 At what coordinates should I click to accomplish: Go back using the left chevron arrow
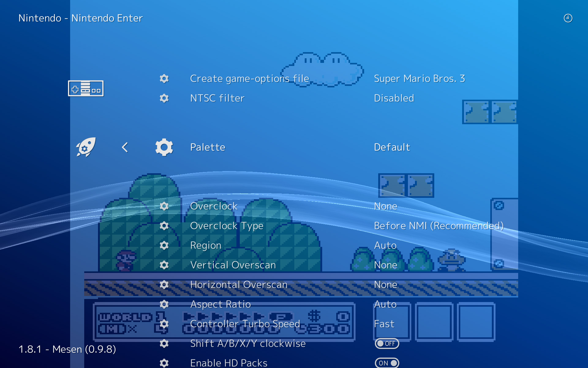[125, 147]
